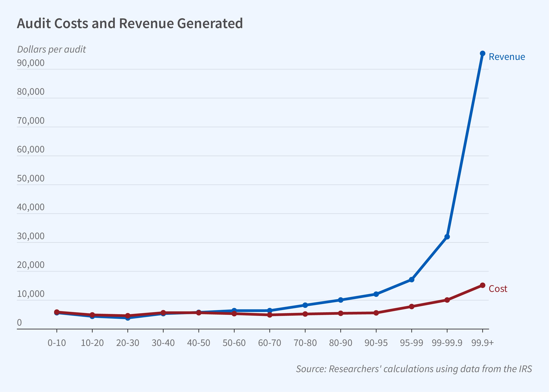The height and width of the screenshot is (392, 549).
Task: Click the Revenue point at 90-95
Action: (376, 294)
